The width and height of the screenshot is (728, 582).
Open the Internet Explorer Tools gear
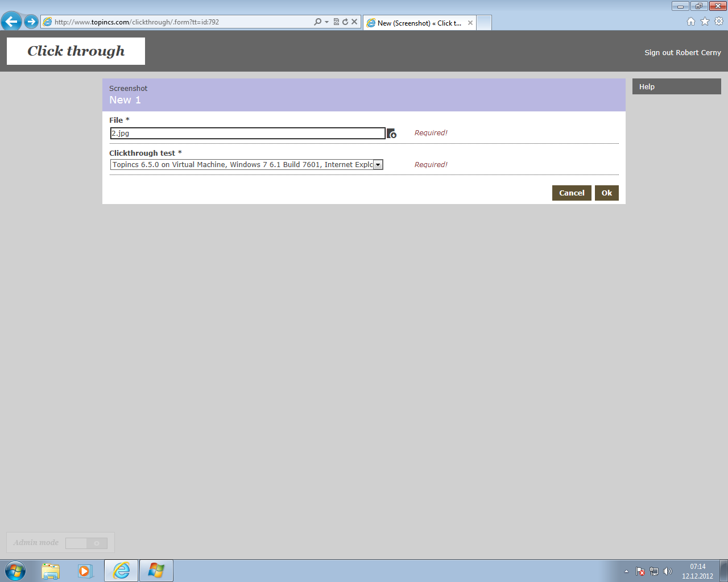tap(719, 22)
